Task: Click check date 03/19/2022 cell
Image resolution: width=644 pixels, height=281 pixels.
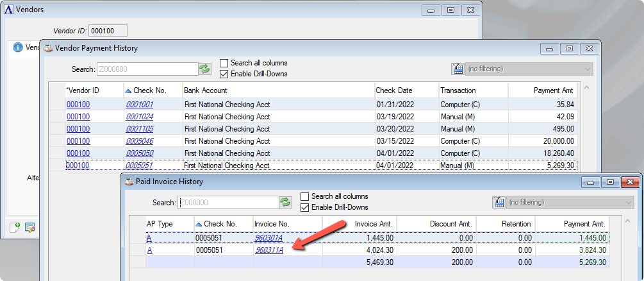Action: pyautogui.click(x=407, y=117)
